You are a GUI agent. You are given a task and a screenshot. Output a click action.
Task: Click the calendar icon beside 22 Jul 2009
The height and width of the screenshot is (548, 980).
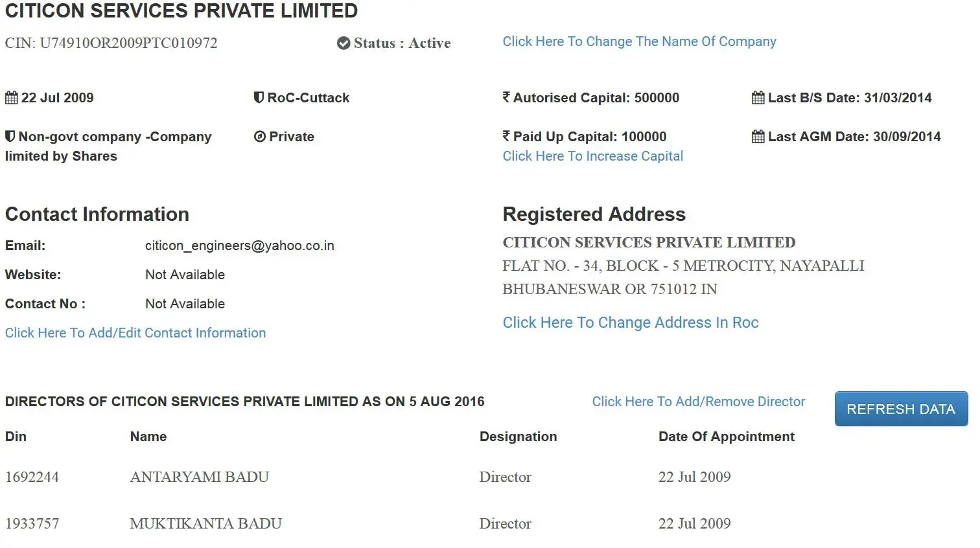click(x=12, y=98)
